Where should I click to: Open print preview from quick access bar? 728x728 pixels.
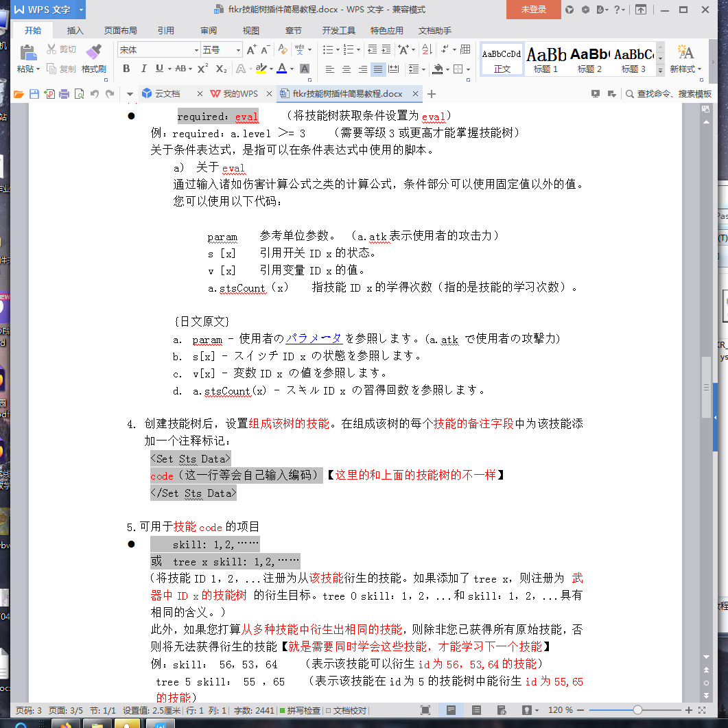(80, 94)
